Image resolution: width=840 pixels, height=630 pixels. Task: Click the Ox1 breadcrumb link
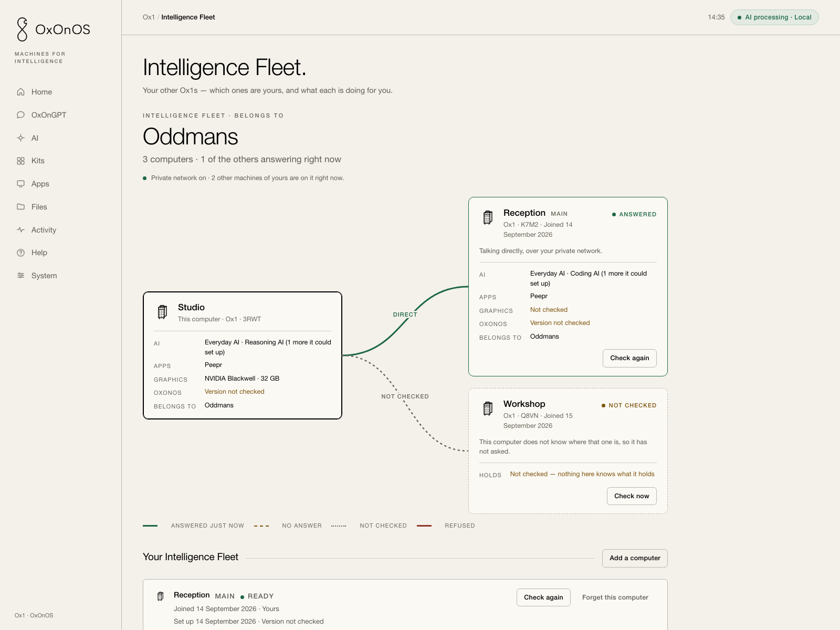[x=149, y=17]
